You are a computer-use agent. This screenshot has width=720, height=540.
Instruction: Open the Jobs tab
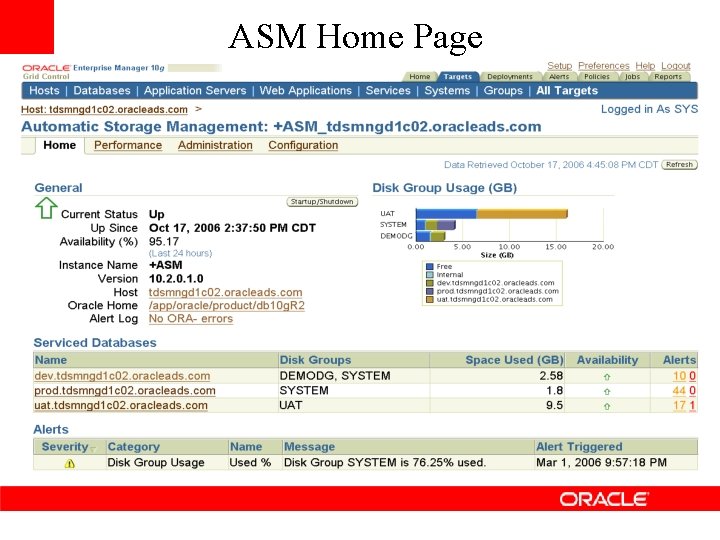tap(632, 77)
